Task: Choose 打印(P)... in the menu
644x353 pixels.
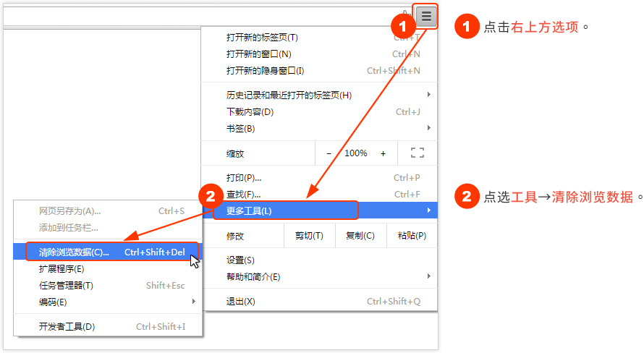Action: pos(244,178)
